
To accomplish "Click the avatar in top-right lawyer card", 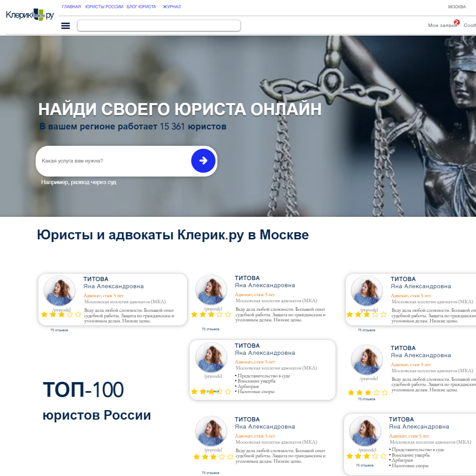I will tap(367, 291).
